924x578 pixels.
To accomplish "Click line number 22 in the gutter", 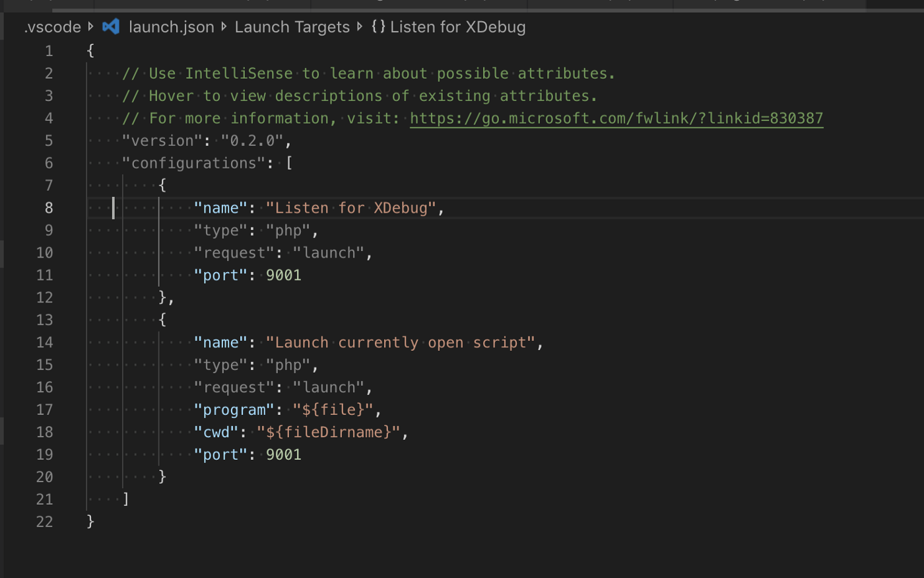I will click(44, 522).
